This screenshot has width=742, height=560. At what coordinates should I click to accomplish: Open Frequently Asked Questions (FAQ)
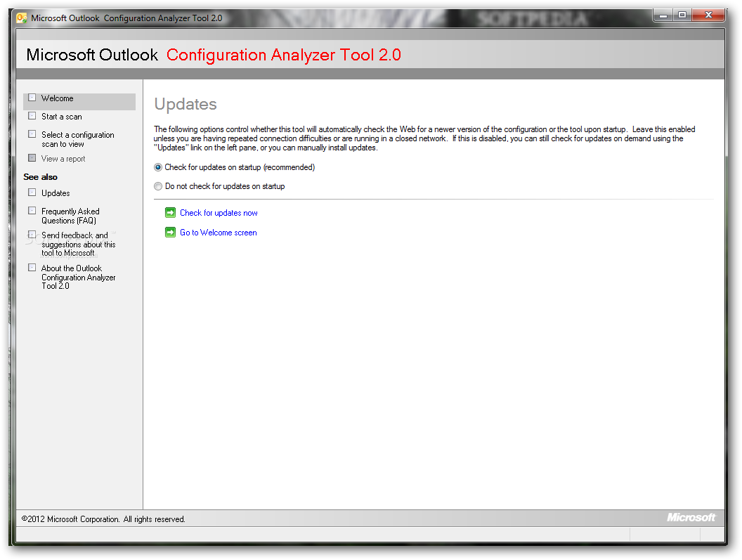point(70,216)
